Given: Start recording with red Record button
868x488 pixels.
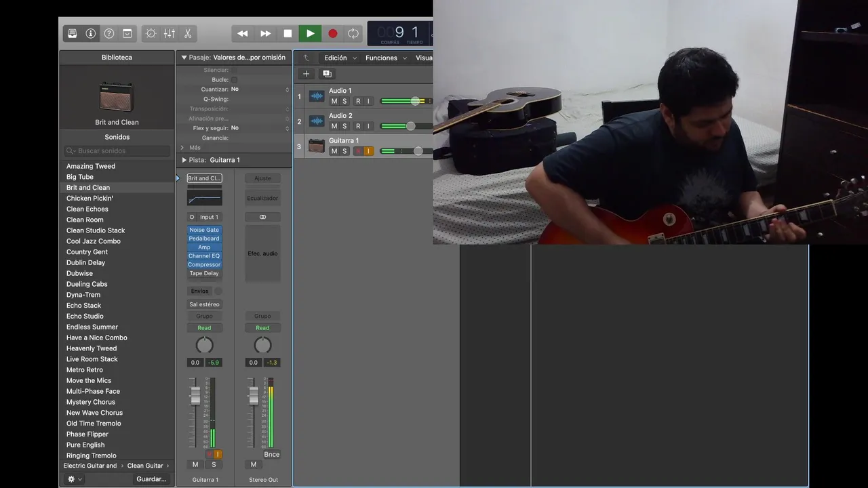Looking at the screenshot, I should [x=332, y=33].
